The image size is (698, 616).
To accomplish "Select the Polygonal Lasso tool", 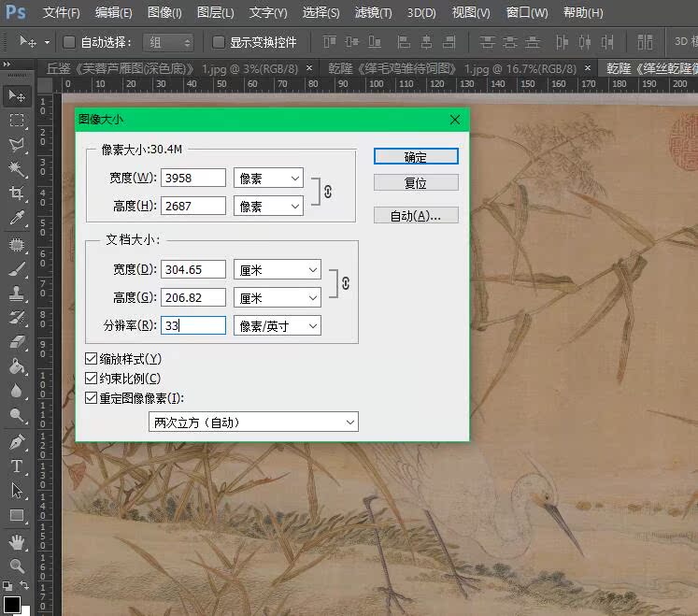I will [x=17, y=145].
